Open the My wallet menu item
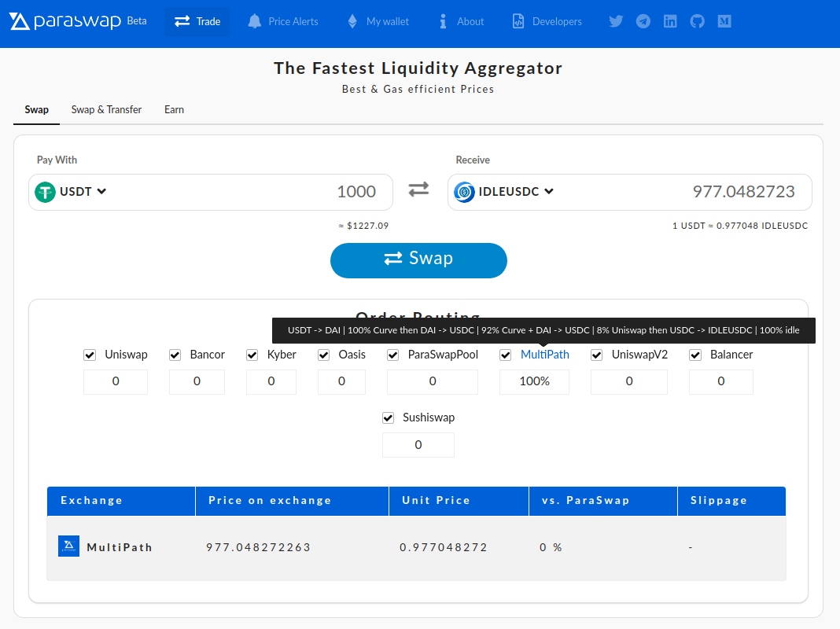 click(378, 21)
